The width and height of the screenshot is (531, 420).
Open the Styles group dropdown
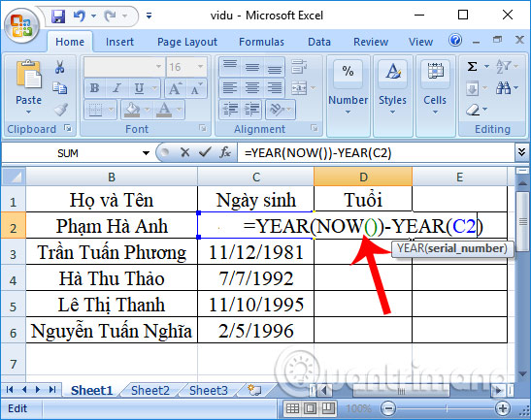point(392,112)
